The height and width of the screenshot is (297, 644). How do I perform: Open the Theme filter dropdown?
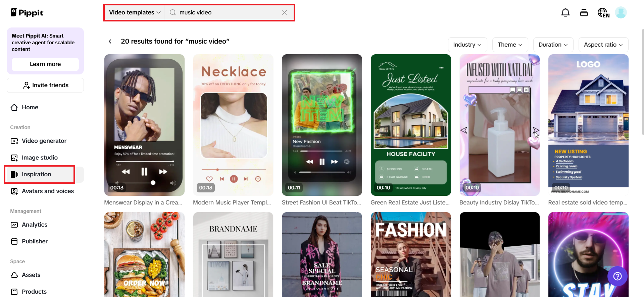pos(510,45)
